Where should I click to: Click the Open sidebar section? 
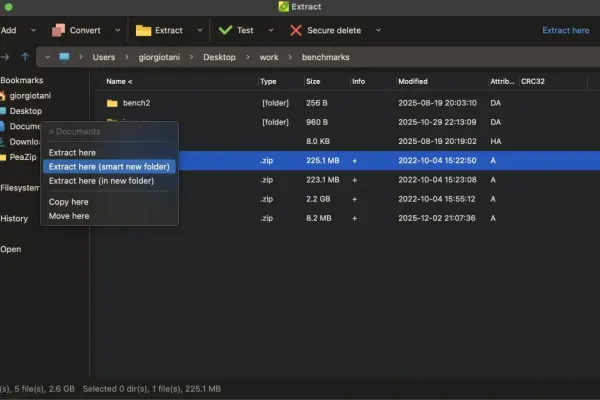(x=11, y=249)
